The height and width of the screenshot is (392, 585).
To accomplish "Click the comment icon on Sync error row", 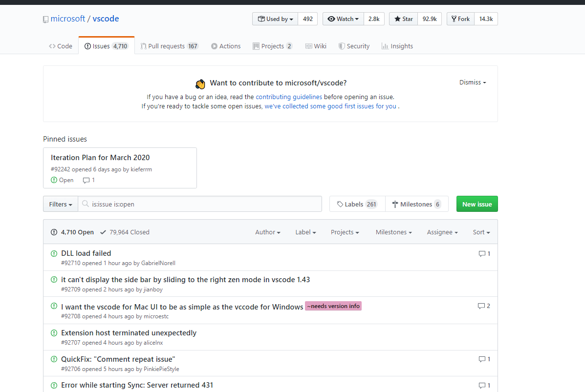I will [x=482, y=386].
